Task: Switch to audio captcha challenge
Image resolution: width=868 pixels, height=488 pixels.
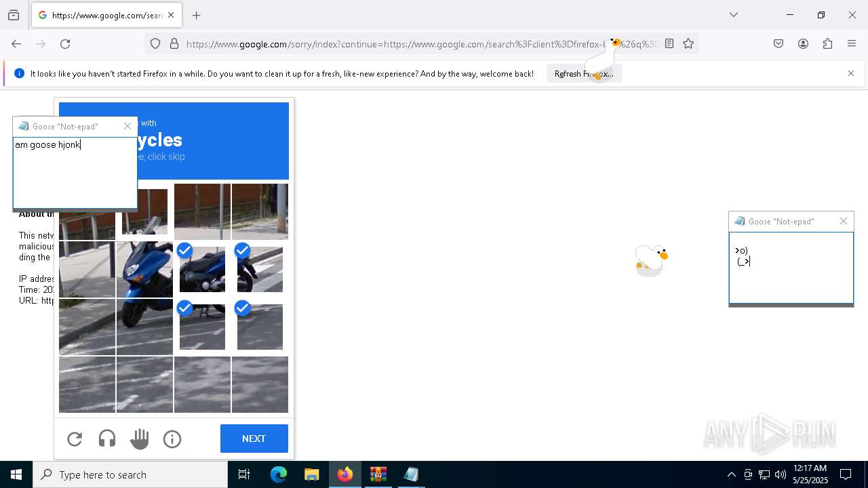Action: coord(107,439)
